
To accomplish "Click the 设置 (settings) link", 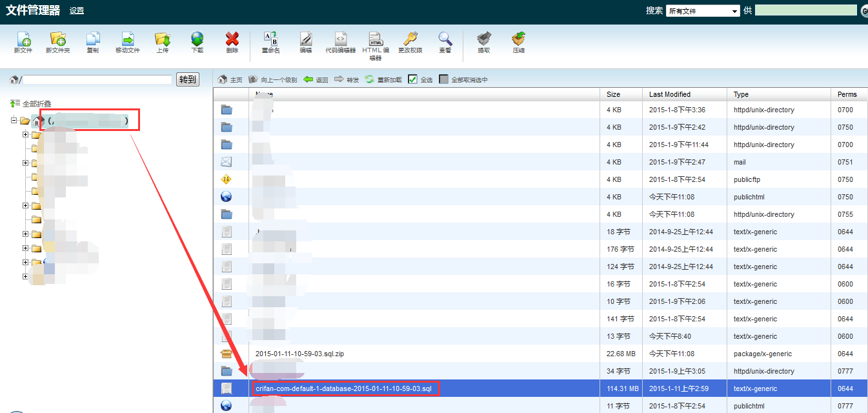I will click(77, 10).
